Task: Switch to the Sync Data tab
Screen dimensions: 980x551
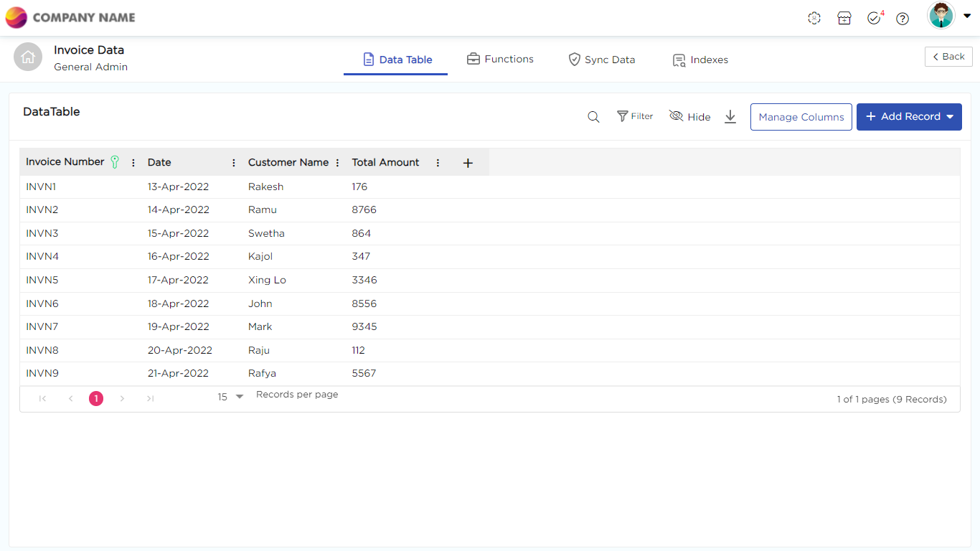Action: pos(601,60)
